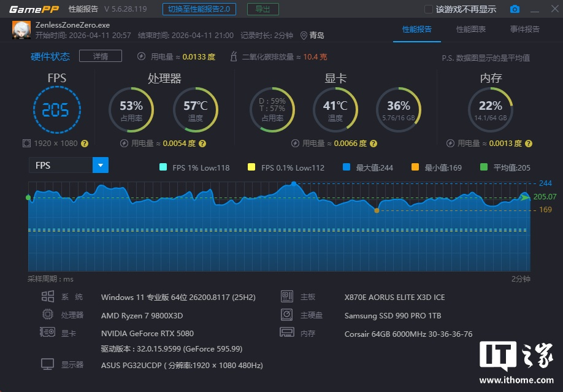Open hardware status 详情 button
This screenshot has height=392, width=563.
(101, 56)
